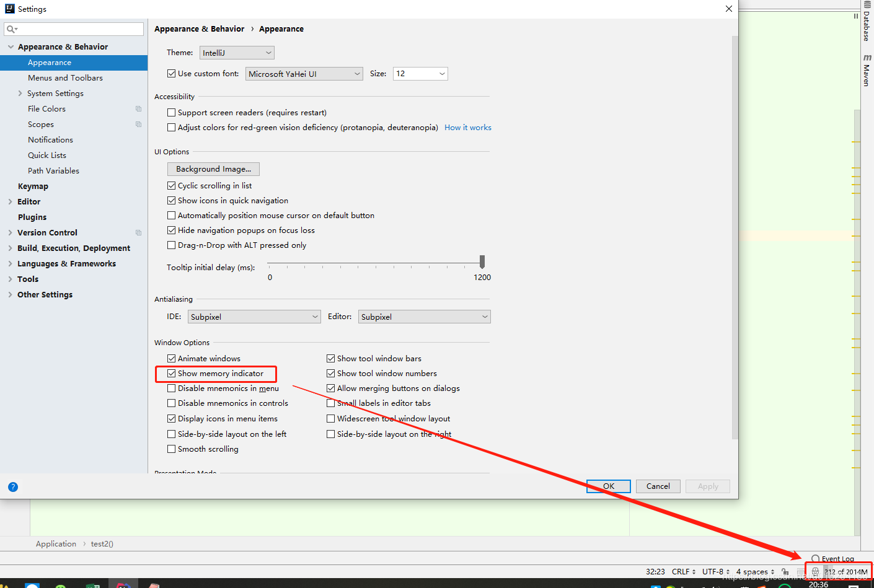Enable Smooth scrolling checkbox

click(172, 449)
